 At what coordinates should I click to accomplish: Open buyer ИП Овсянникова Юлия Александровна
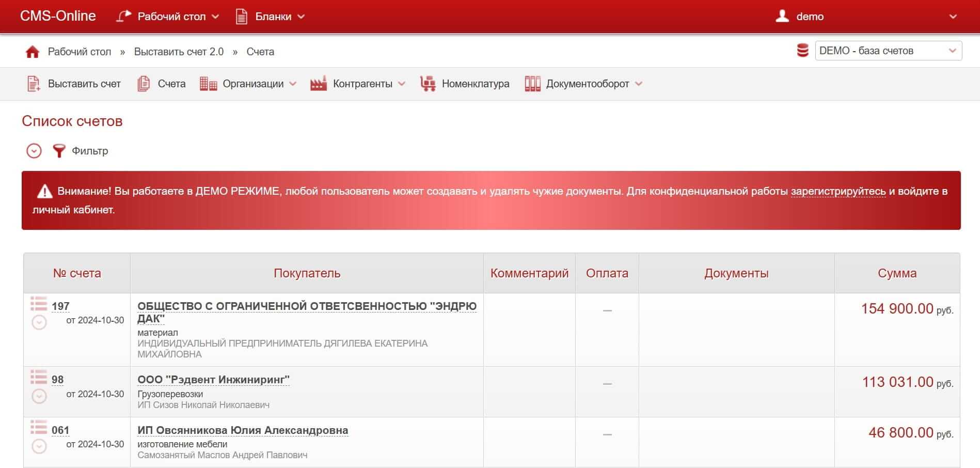coord(243,430)
